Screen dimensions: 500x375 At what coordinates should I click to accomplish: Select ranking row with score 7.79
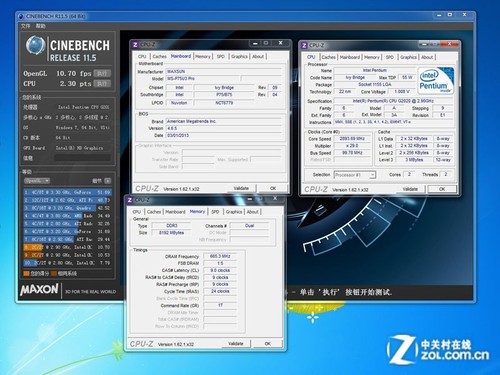click(x=67, y=263)
